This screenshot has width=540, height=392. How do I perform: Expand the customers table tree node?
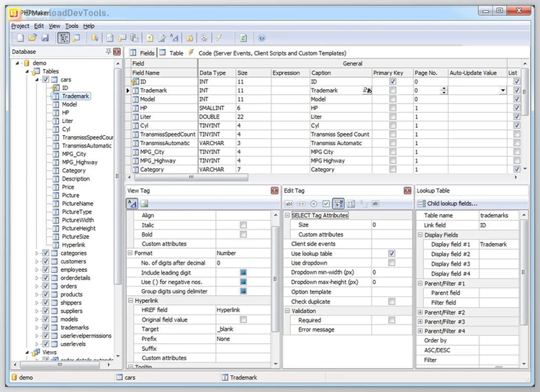pos(37,262)
